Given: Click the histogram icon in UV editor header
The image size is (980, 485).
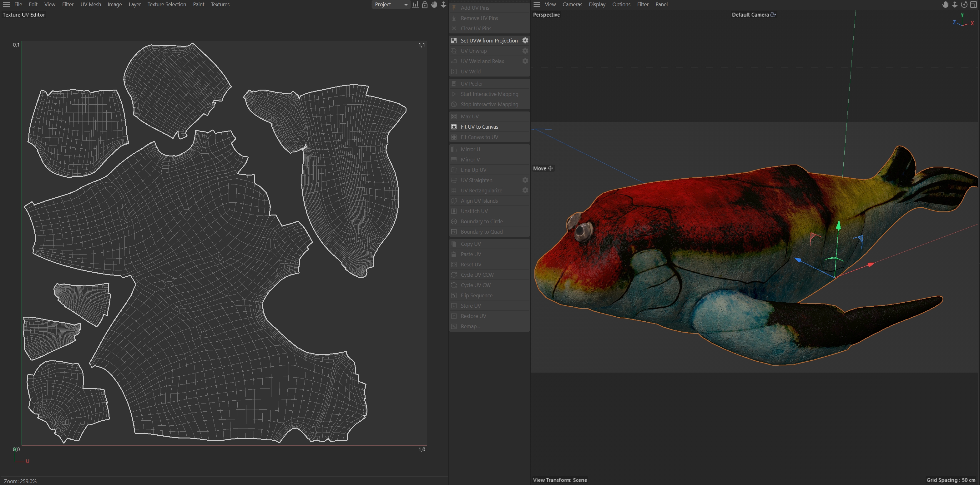Looking at the screenshot, I should 416,5.
